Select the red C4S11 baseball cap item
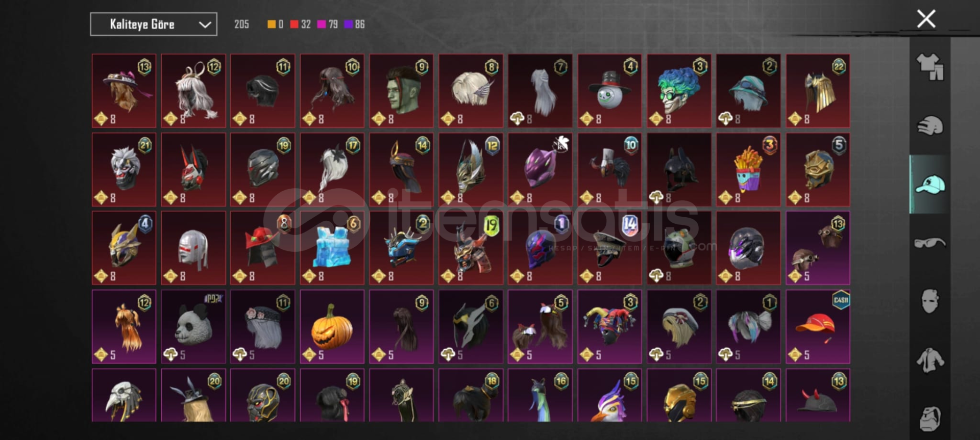Image resolution: width=980 pixels, height=440 pixels. [818, 327]
